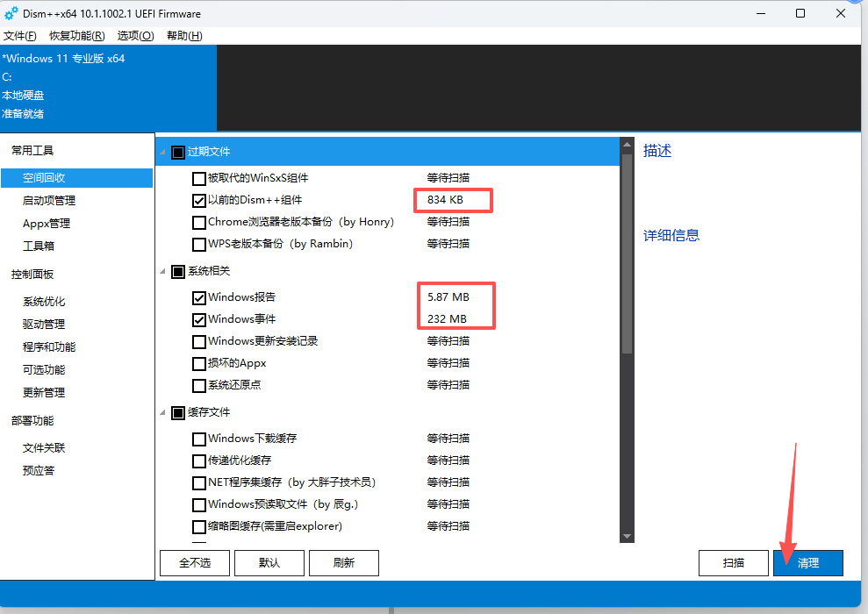Click the list's vertical scrollbar thumb
The width and height of the screenshot is (868, 614).
pyautogui.click(x=627, y=253)
